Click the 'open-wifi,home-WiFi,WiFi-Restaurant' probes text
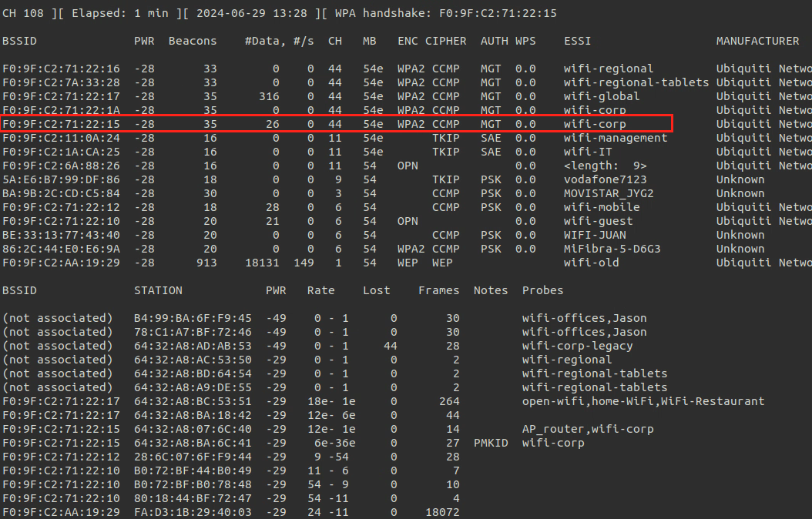 pyautogui.click(x=643, y=401)
